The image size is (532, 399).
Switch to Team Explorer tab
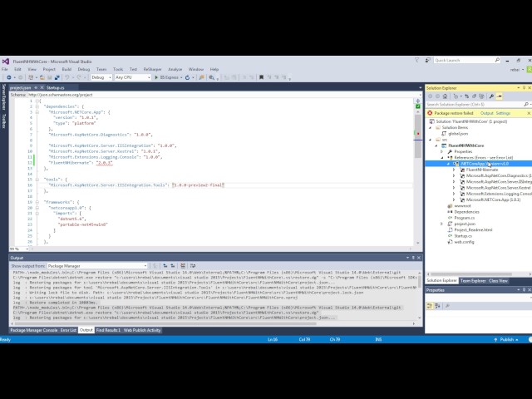coord(473,281)
